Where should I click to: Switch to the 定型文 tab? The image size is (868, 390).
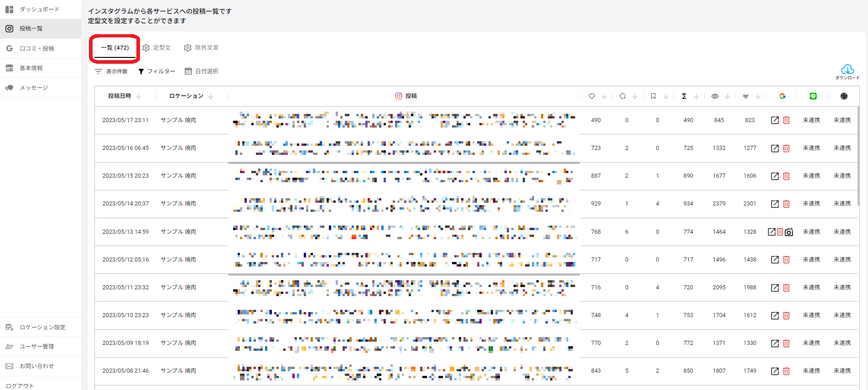pos(156,48)
